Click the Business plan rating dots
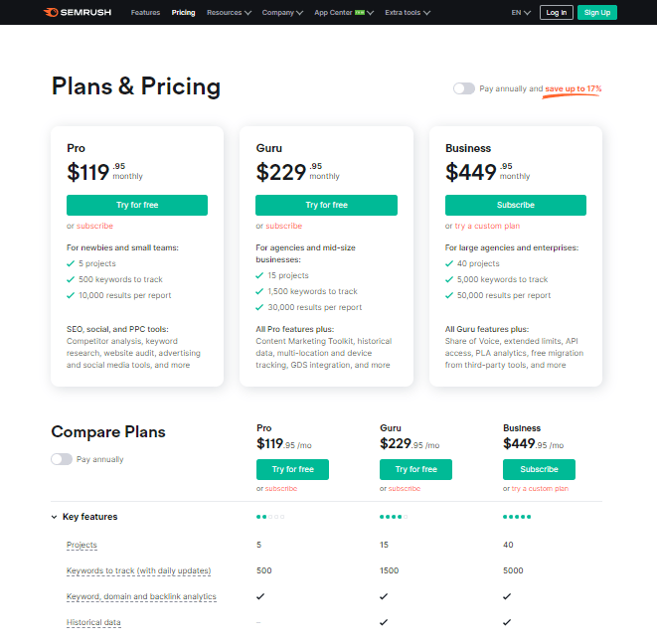Screen dimensions: 657x644 click(x=517, y=517)
